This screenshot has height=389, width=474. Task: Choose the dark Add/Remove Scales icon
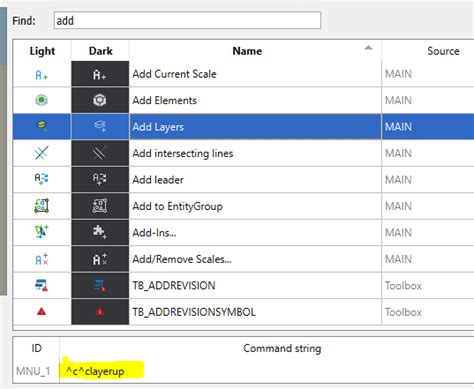point(100,259)
